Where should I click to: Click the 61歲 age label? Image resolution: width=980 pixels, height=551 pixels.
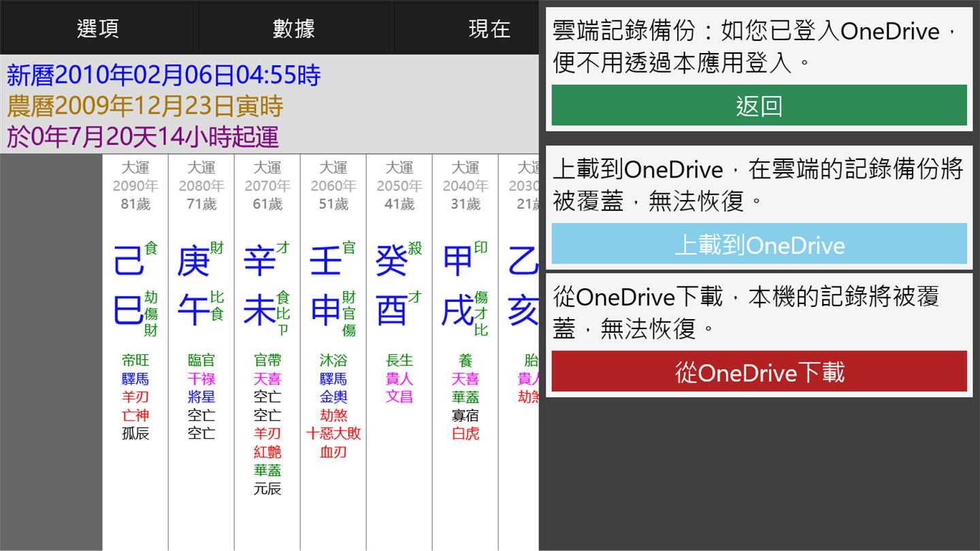coord(267,204)
